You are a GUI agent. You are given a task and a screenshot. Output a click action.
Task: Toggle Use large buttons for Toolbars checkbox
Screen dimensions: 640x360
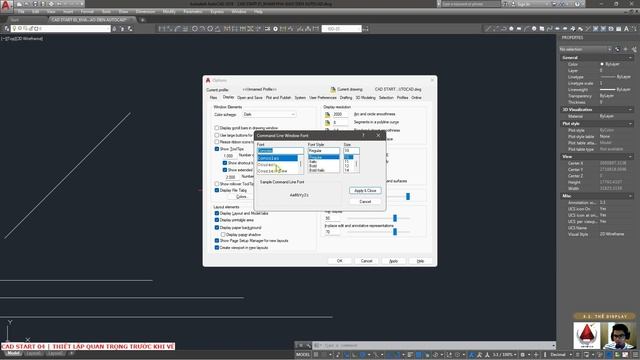pos(217,135)
